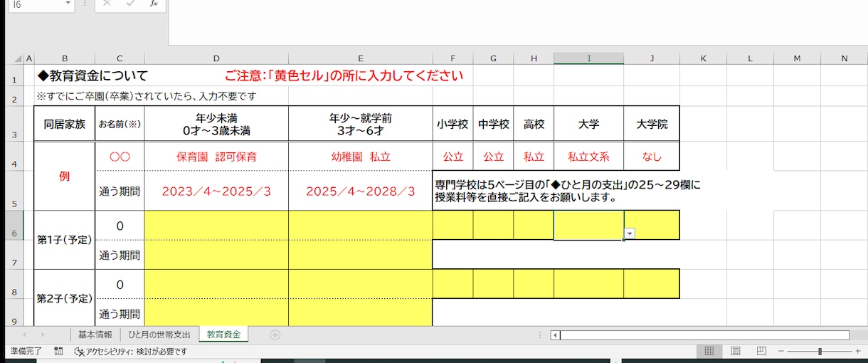Click the Insert Function fx icon
The height and width of the screenshot is (363, 868).
[153, 4]
